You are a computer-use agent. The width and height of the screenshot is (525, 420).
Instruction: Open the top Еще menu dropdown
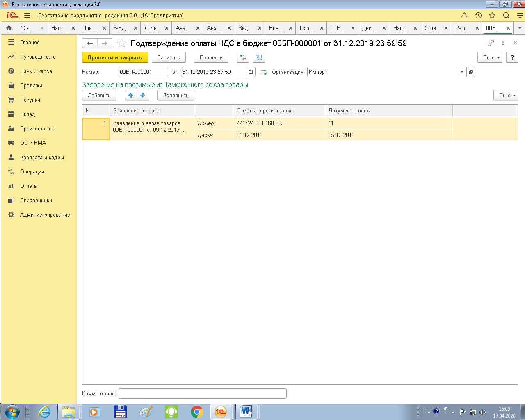tap(490, 58)
